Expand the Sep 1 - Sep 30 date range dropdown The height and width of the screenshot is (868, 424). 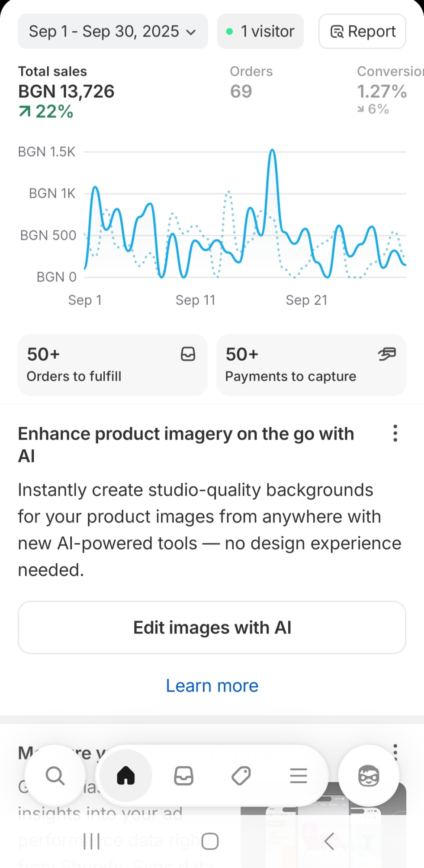pos(112,32)
